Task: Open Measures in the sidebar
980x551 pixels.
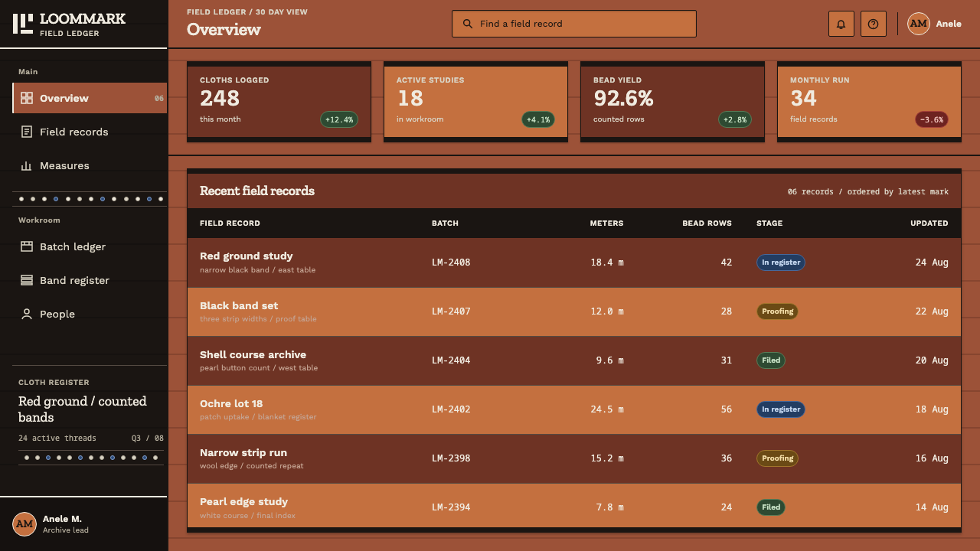Action: click(x=90, y=165)
